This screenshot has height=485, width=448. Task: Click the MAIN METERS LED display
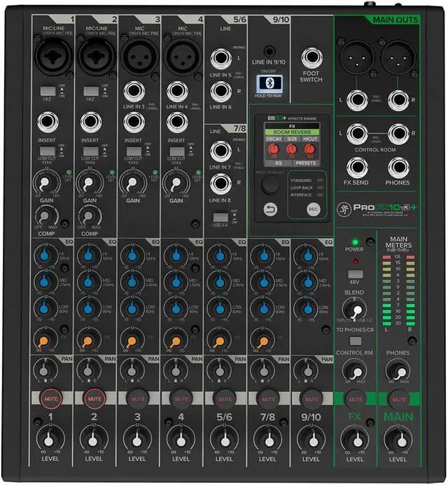pos(398,290)
